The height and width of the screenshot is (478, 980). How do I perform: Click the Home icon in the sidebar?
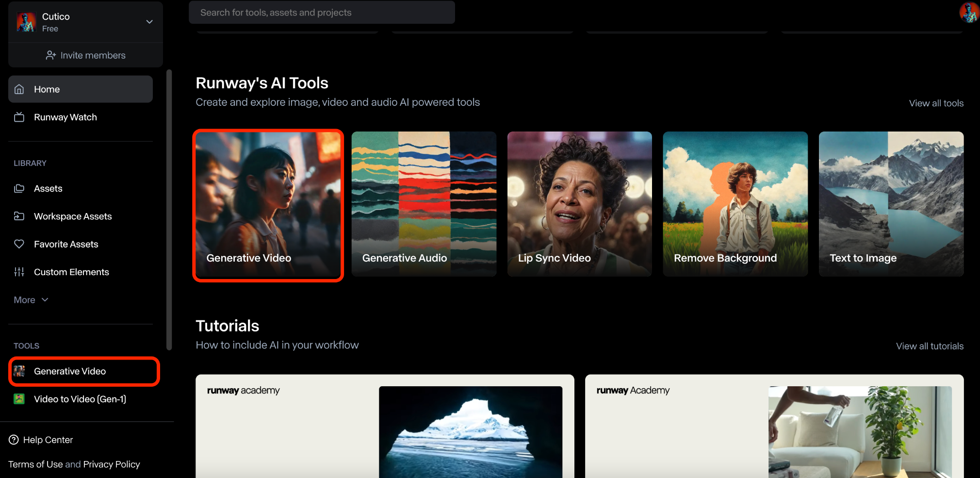19,89
